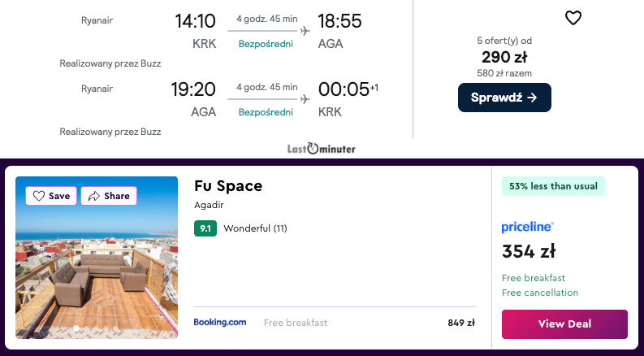
Task: Click the first carousel dot on the hotel photo
Action: coord(76,328)
